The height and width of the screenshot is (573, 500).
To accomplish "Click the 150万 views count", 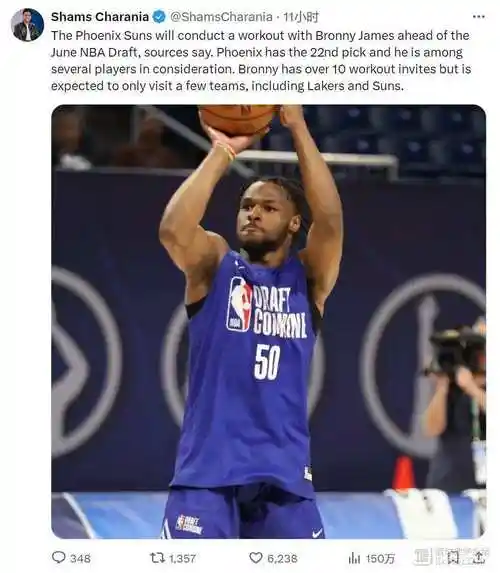I will (x=380, y=558).
